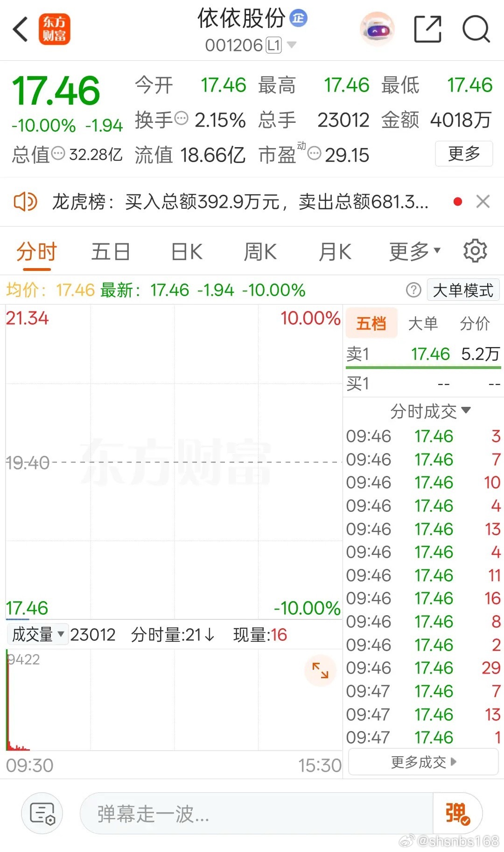Screen dimensions: 504x852
Task: Select the 五档 tab
Action: [371, 323]
